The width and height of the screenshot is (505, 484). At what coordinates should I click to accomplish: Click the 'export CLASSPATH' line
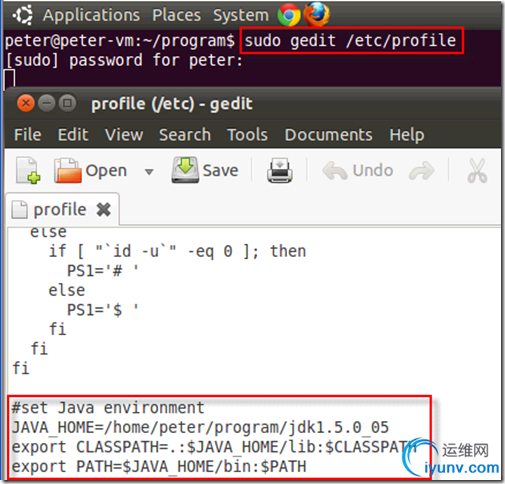click(214, 447)
